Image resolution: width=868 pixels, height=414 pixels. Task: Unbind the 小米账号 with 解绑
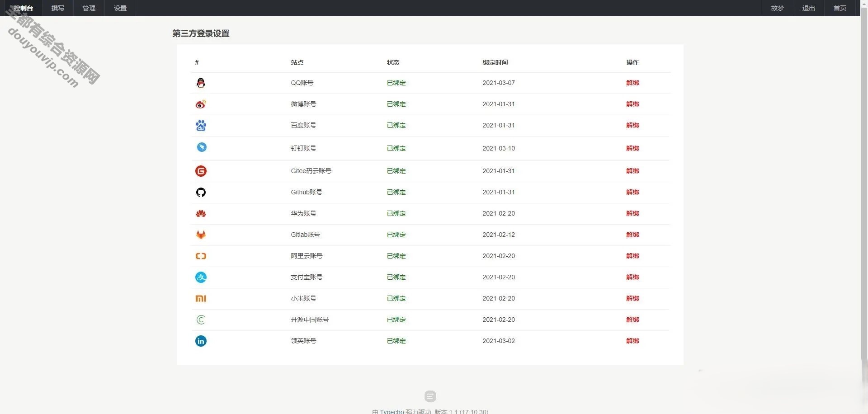632,298
